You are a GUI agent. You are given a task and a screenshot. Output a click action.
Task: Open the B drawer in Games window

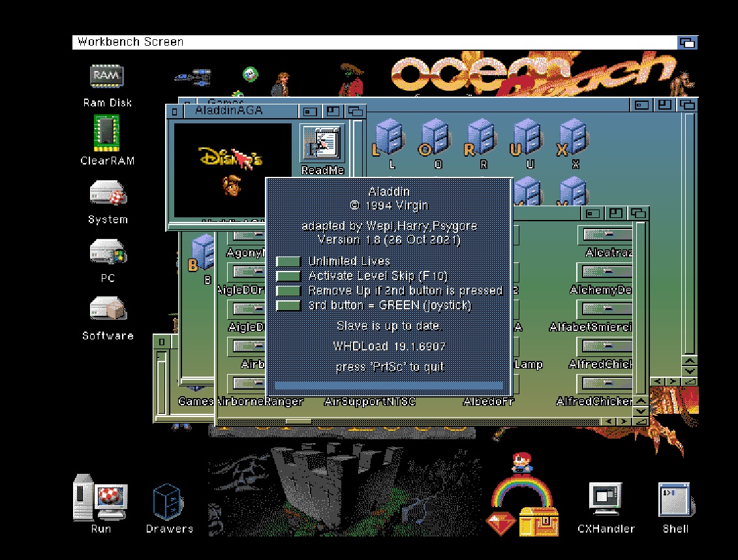pyautogui.click(x=202, y=254)
